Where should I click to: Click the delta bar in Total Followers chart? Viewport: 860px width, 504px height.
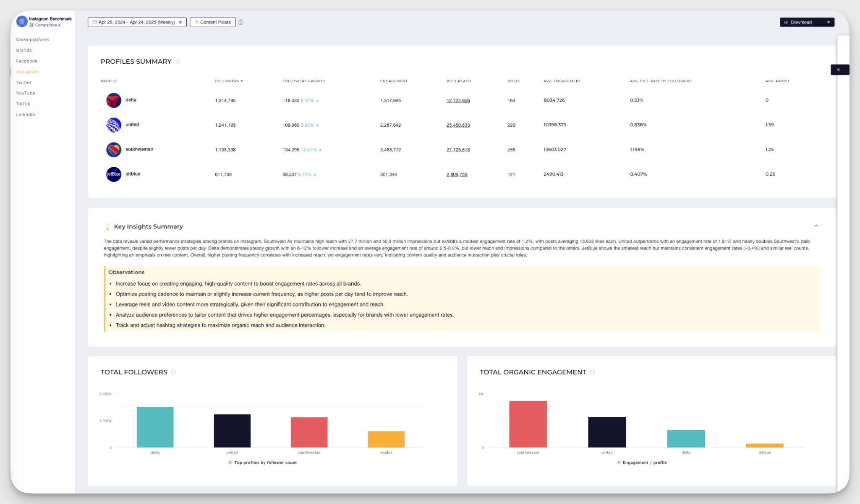point(155,427)
